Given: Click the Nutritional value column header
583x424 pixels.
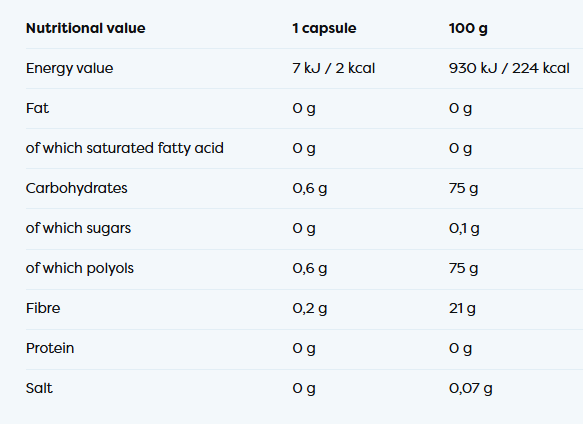Looking at the screenshot, I should [x=86, y=28].
